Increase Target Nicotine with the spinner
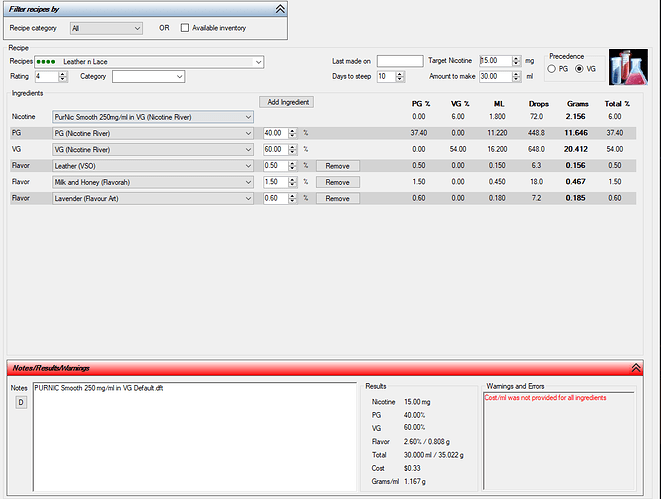 click(x=516, y=58)
